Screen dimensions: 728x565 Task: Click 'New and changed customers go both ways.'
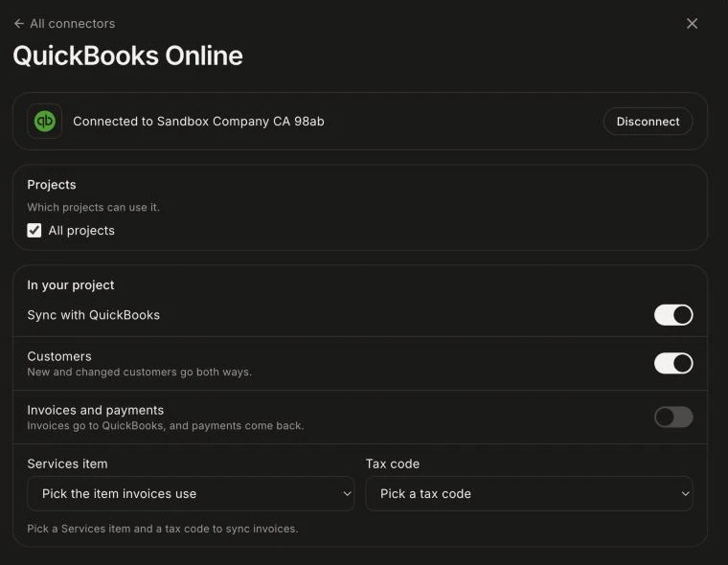(139, 372)
